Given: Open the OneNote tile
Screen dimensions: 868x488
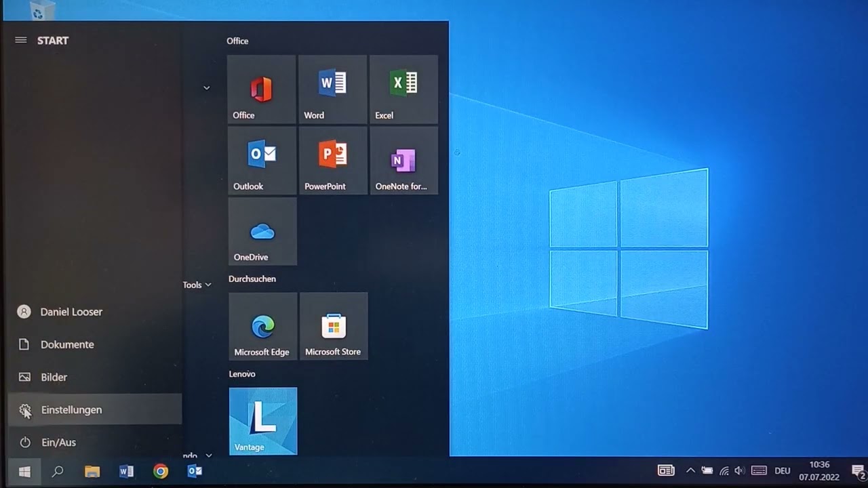Looking at the screenshot, I should point(403,161).
